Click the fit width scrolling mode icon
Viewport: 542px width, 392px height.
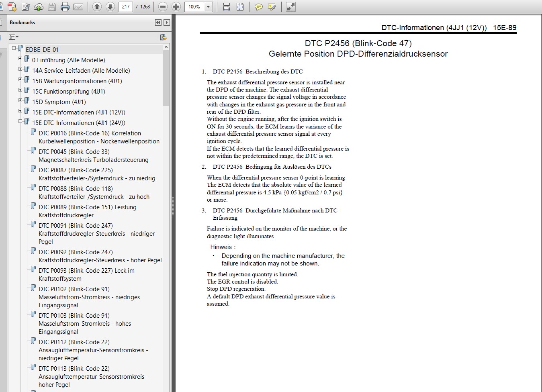(x=227, y=7)
